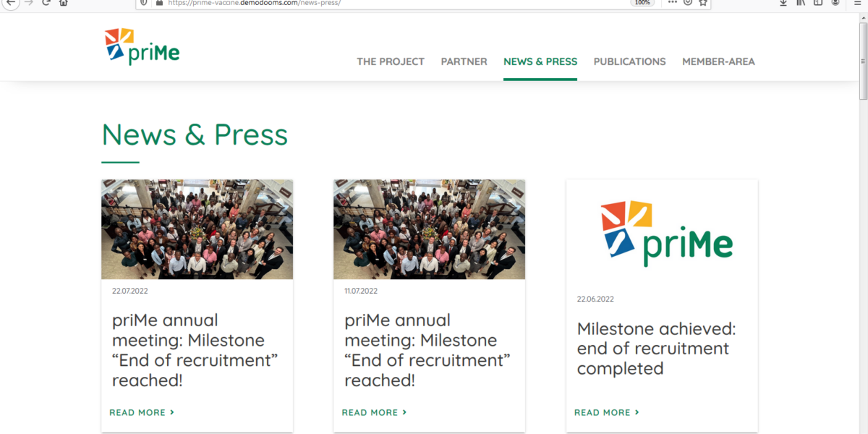Open page actions three-dot menu
Viewport: 868px width, 434px height.
coord(672,3)
